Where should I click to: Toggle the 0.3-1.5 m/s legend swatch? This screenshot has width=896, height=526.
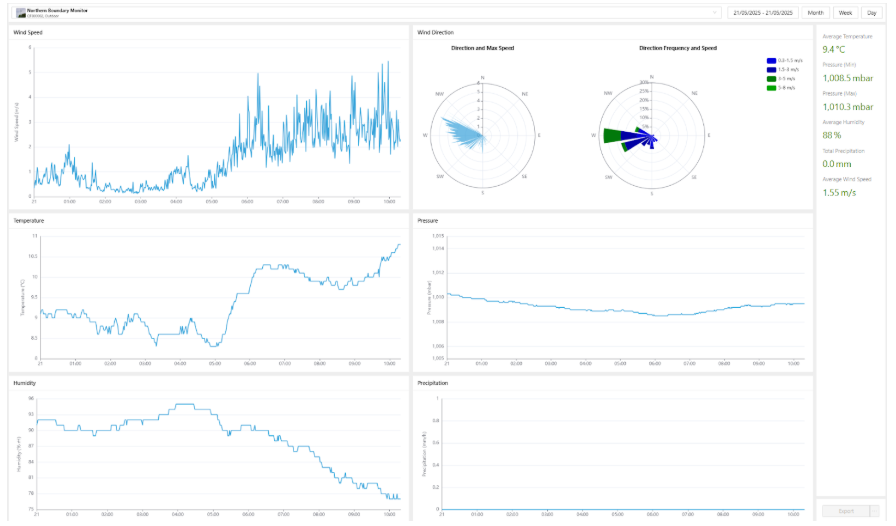point(771,61)
